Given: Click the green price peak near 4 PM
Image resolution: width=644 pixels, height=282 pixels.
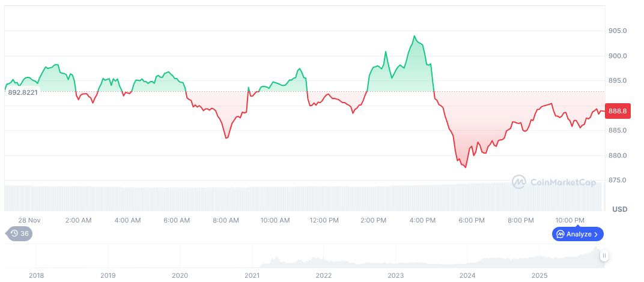Looking at the screenshot, I should 414,37.
